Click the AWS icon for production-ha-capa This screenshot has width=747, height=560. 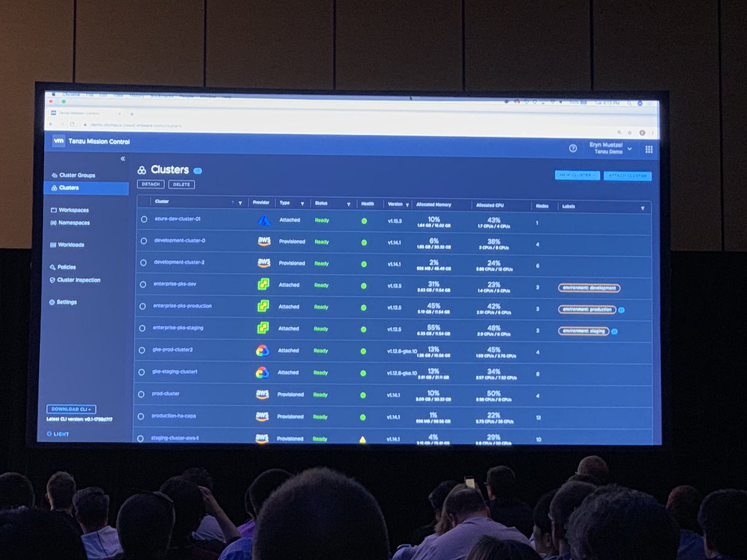(x=262, y=416)
